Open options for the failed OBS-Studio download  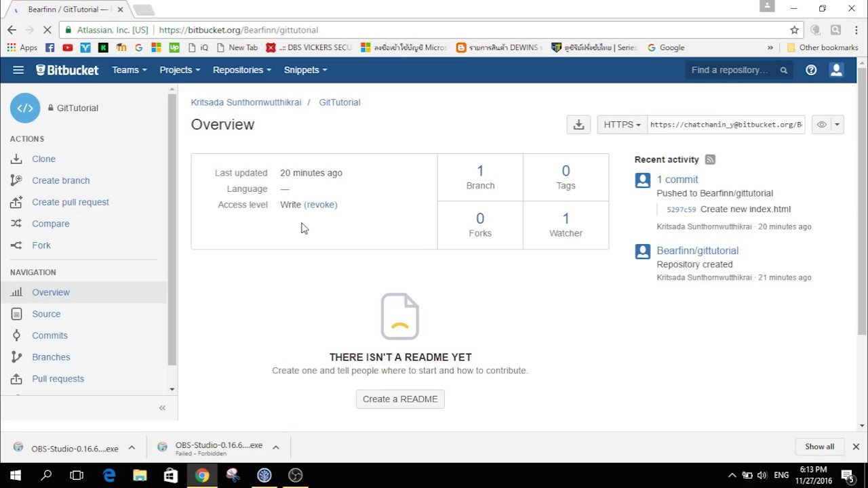point(275,447)
